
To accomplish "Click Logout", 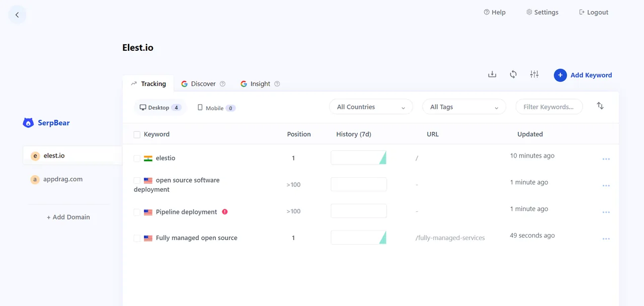I will 594,12.
